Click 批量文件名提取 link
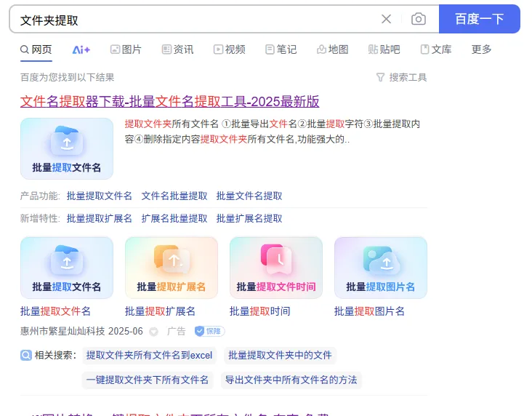 tap(249, 196)
